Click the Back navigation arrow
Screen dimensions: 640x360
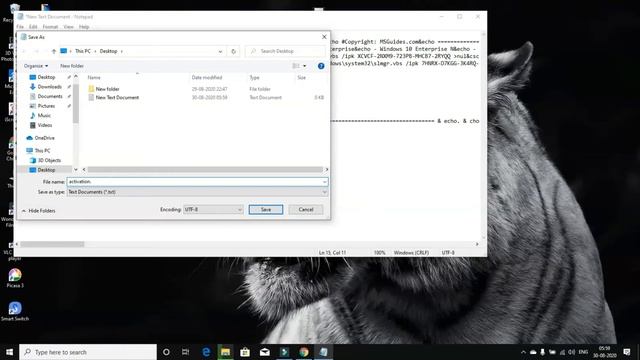point(24,51)
